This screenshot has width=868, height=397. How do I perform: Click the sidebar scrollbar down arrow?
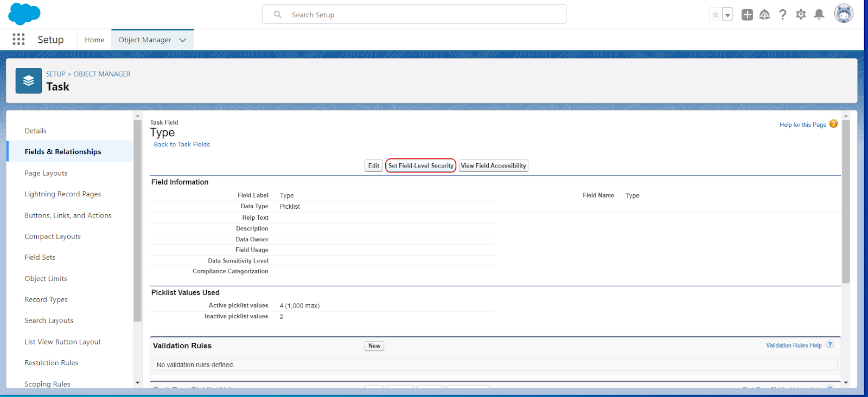[137, 382]
